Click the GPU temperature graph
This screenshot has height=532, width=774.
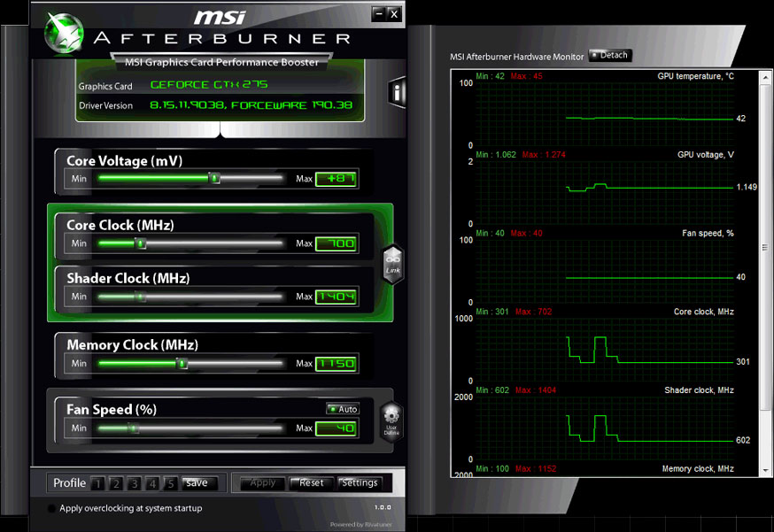pos(605,114)
